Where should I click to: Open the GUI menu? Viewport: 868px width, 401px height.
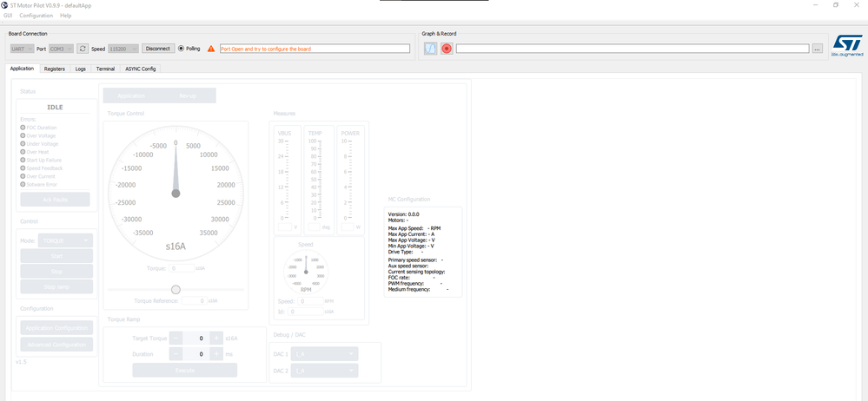coord(8,16)
